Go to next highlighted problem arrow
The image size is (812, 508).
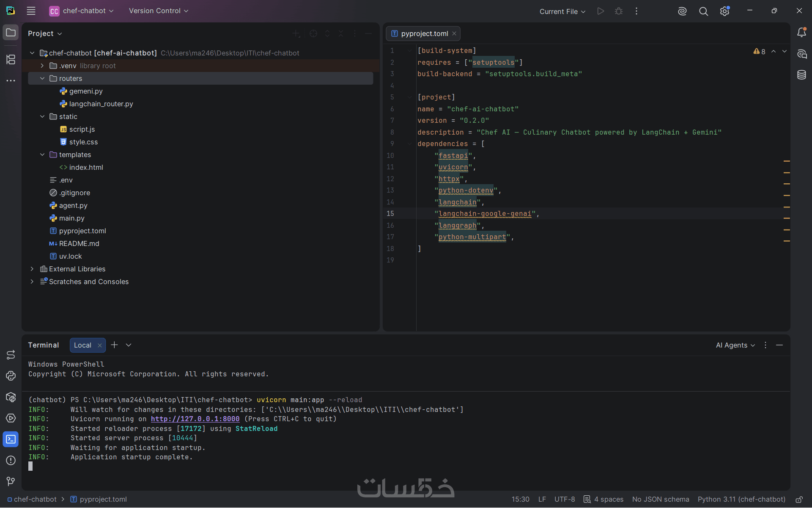tap(785, 51)
